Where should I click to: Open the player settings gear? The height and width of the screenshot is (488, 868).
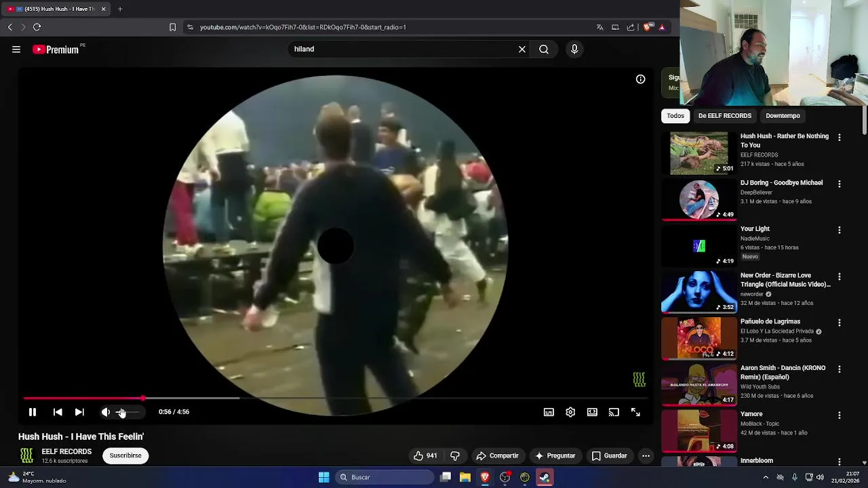570,412
